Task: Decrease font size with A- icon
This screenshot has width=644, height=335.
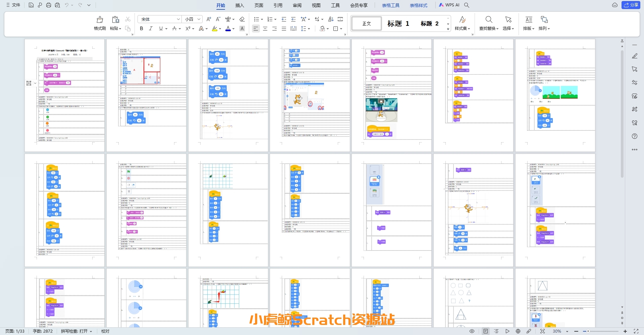Action: [218, 19]
